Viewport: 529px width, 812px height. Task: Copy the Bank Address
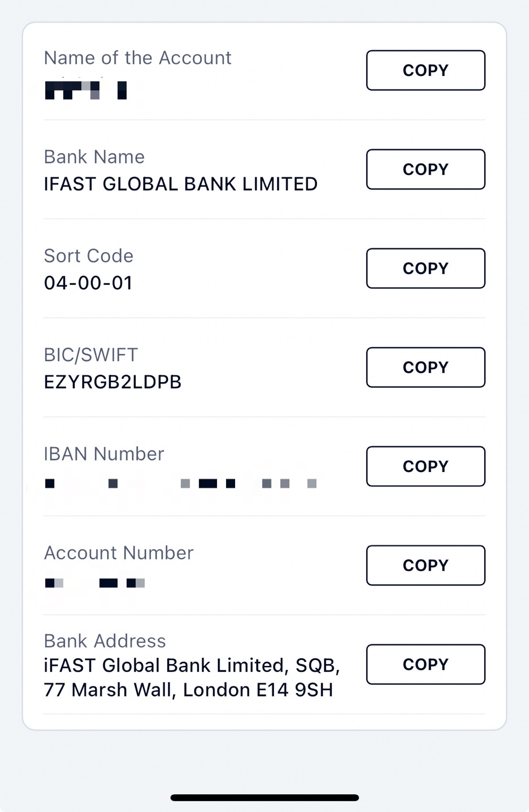[x=425, y=664]
